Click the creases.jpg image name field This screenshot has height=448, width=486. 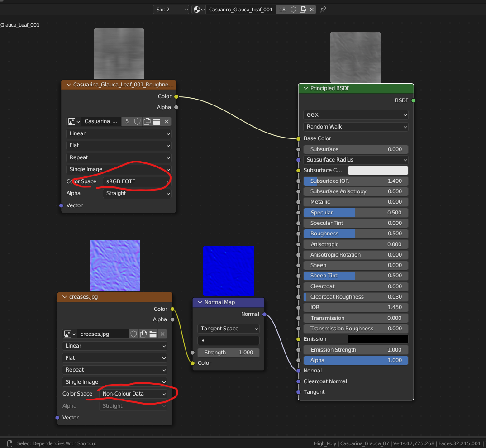coord(103,334)
